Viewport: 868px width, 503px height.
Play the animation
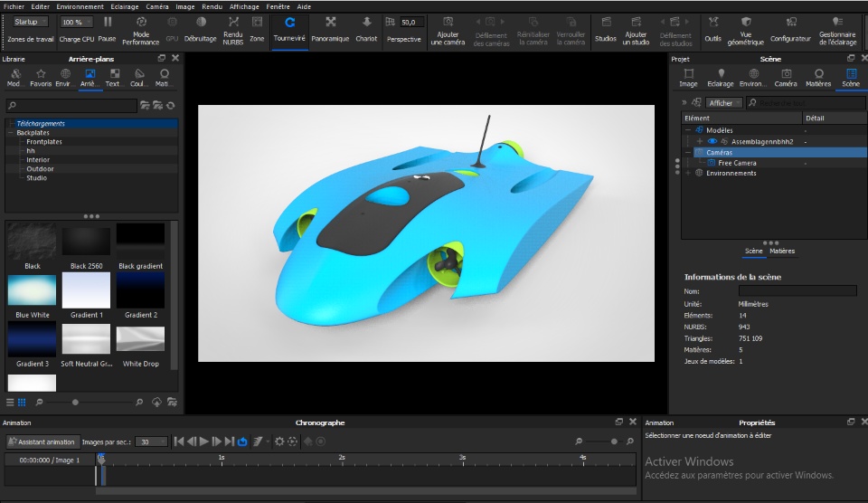pyautogui.click(x=203, y=441)
